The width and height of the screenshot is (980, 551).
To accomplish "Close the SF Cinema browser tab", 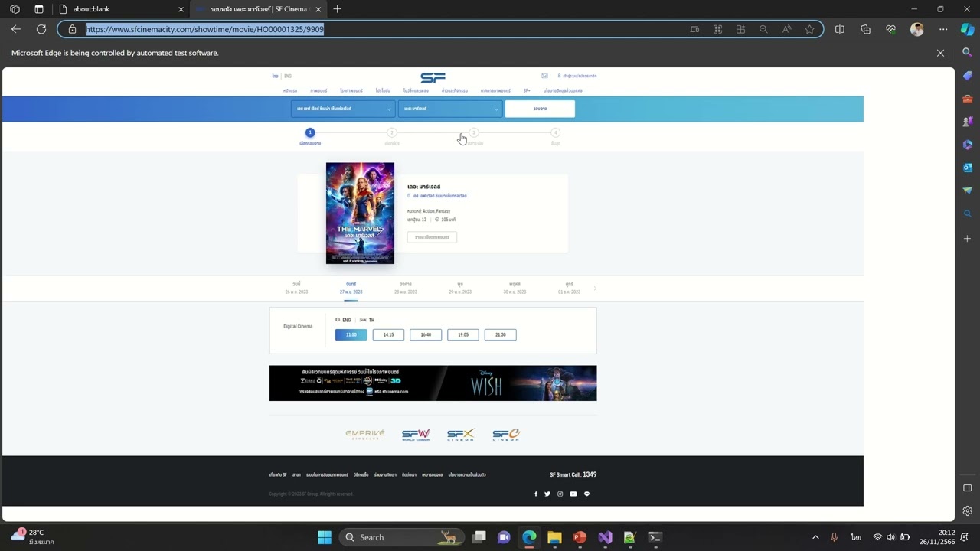I will (x=318, y=9).
